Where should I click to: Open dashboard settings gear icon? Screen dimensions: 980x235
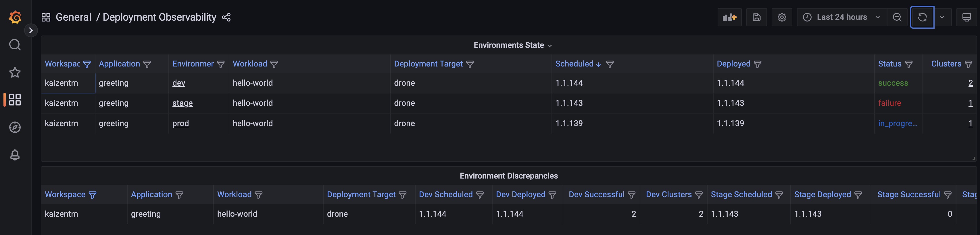point(782,17)
